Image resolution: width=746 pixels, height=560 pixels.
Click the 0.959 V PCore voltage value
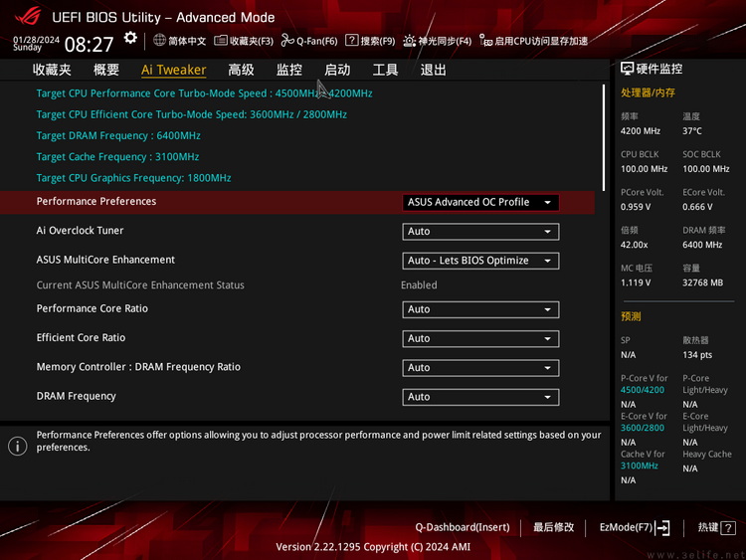click(x=636, y=207)
